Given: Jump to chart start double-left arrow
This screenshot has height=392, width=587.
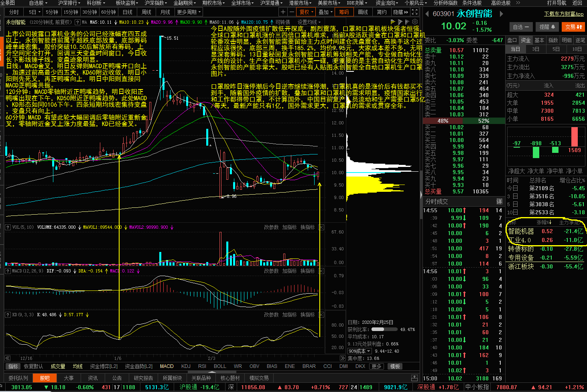Looking at the screenshot, I should coord(8,358).
